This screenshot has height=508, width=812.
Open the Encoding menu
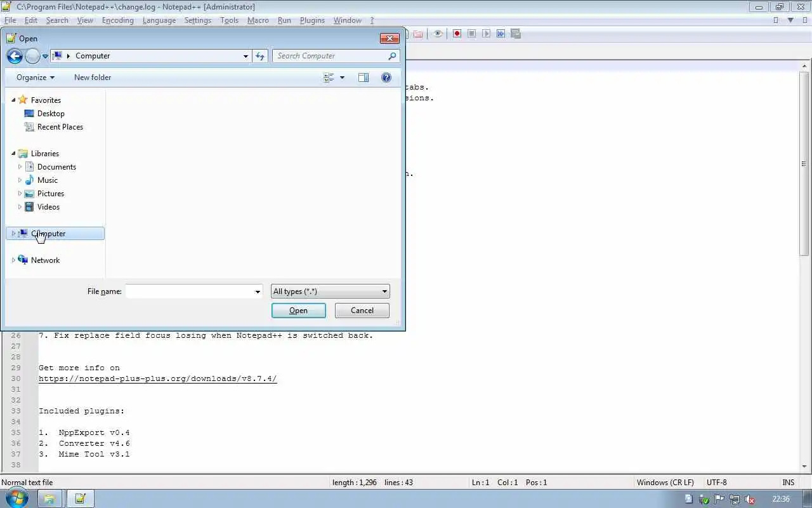[x=118, y=20]
